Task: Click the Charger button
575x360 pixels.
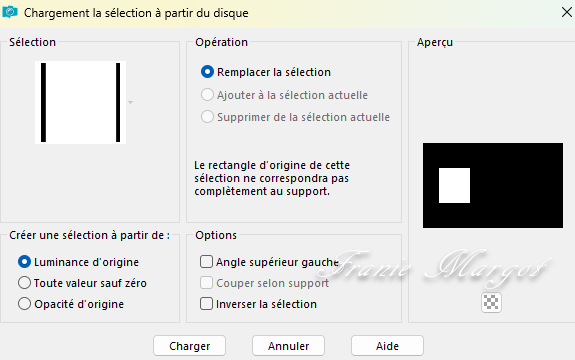Action: 189,346
